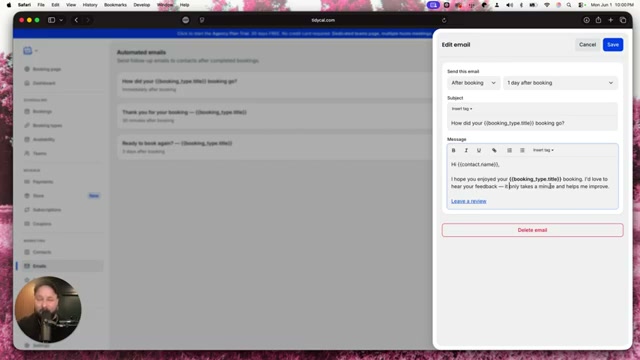The height and width of the screenshot is (360, 640).
Task: Open sound volume in menu bar
Action: pyautogui.click(x=509, y=5)
